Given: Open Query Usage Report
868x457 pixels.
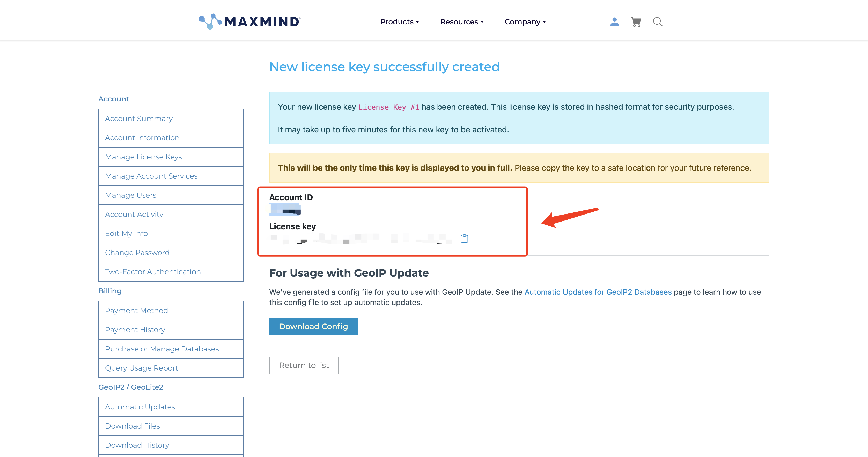Looking at the screenshot, I should coord(171,368).
